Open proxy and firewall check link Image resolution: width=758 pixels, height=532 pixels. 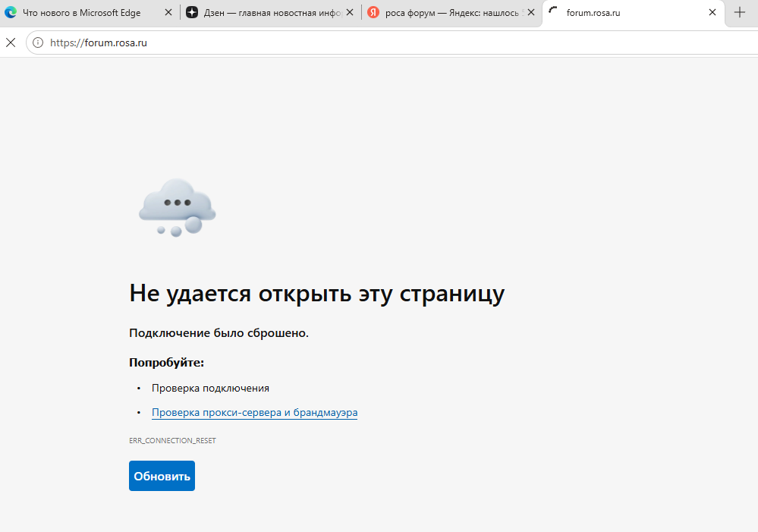coord(255,413)
